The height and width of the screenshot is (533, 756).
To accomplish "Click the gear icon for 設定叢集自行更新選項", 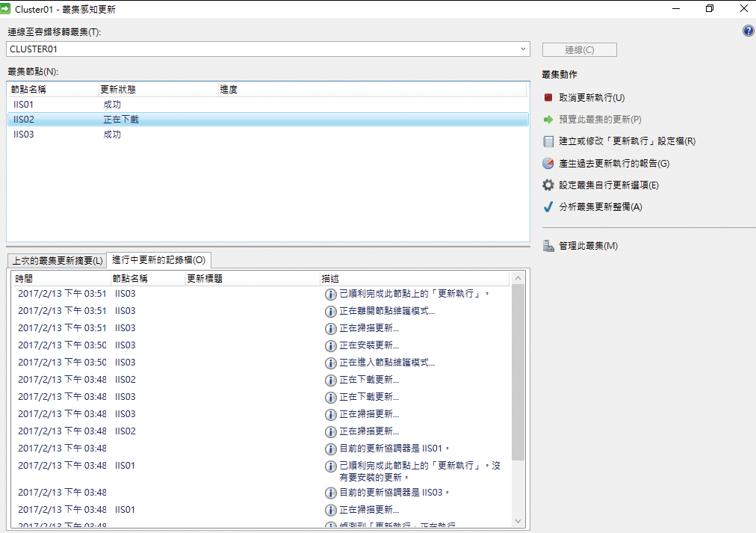I will coord(548,185).
